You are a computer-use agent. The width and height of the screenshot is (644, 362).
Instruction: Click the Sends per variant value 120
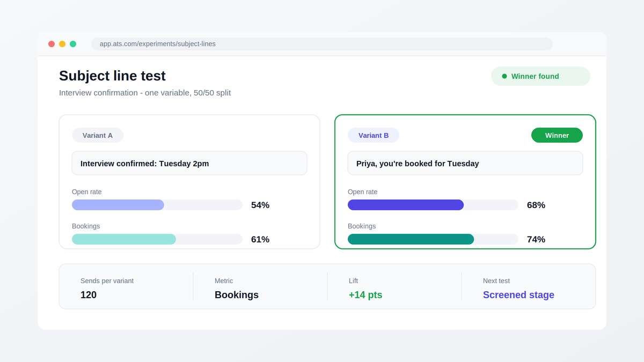tap(89, 295)
